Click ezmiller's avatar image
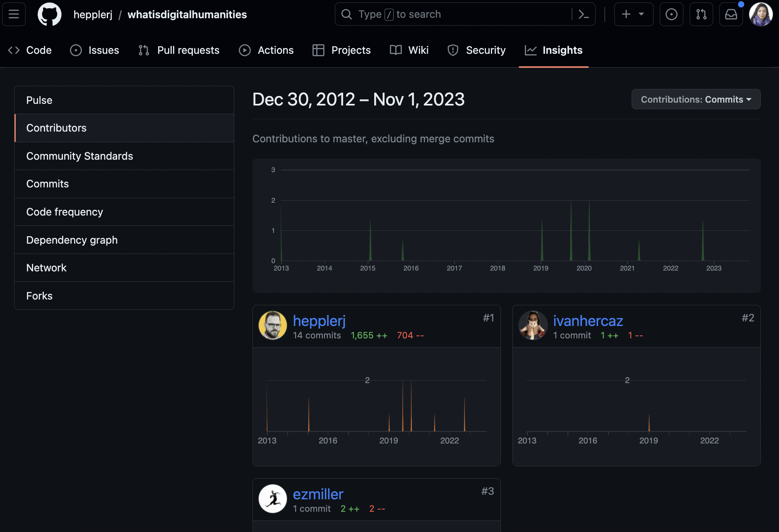Image resolution: width=779 pixels, height=532 pixels. [x=273, y=499]
